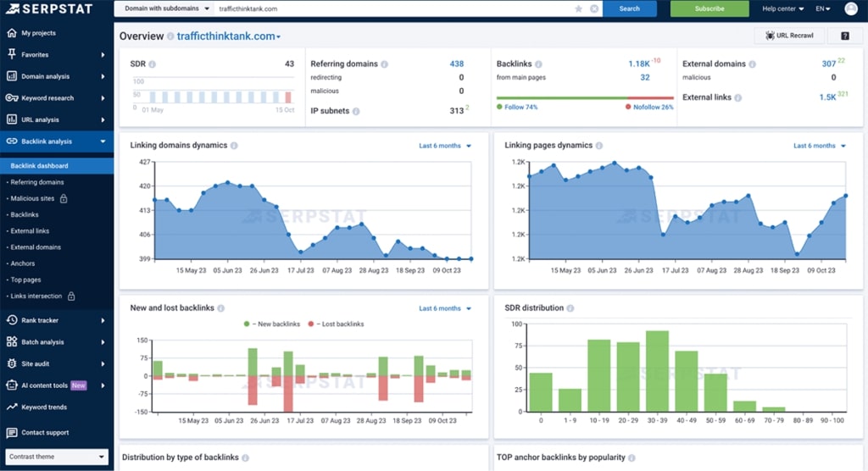Click info icon beside External links
The width and height of the screenshot is (868, 471).
point(738,97)
